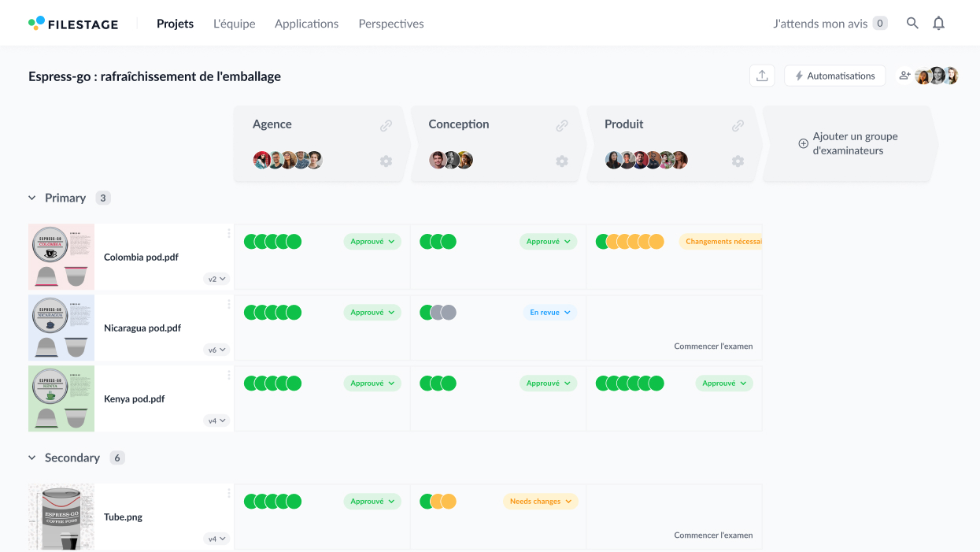Copy the Agence review link icon
Screen dimensions: 980x552
386,124
